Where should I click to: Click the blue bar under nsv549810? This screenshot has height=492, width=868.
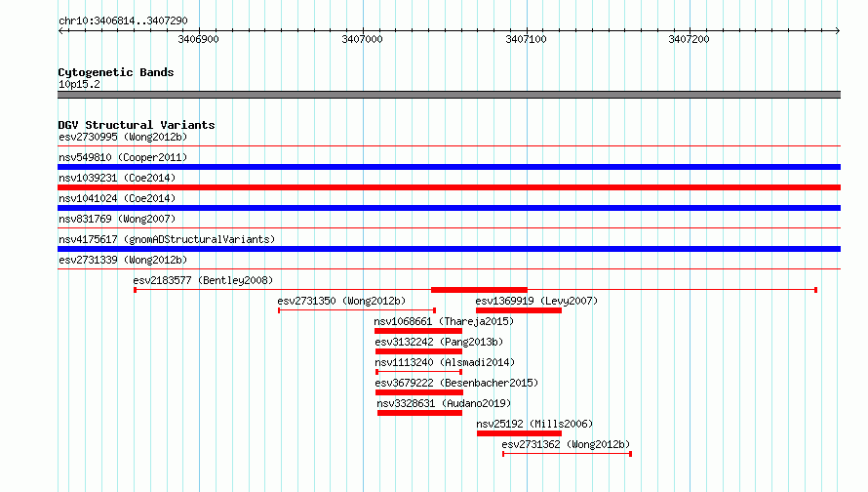pos(449,167)
